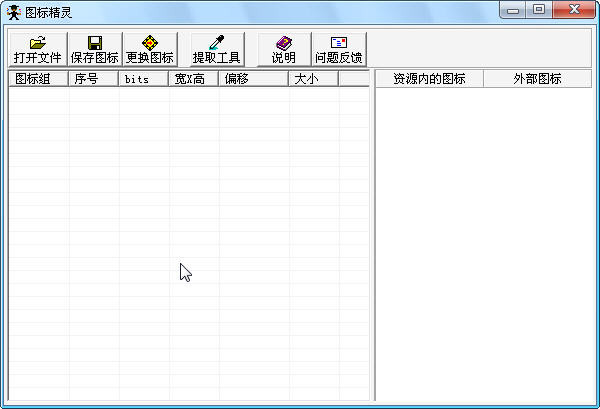
Task: Sort by 序号 column header
Action: [x=94, y=79]
